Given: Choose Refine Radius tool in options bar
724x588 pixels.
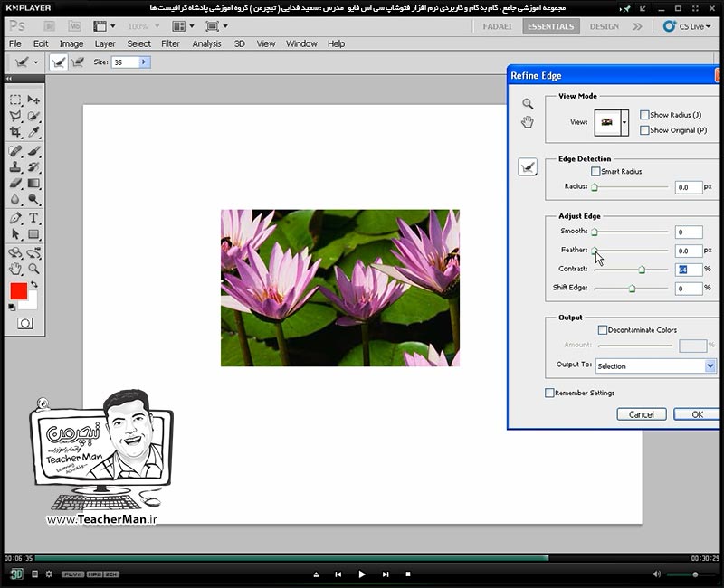Looking at the screenshot, I should [x=59, y=62].
